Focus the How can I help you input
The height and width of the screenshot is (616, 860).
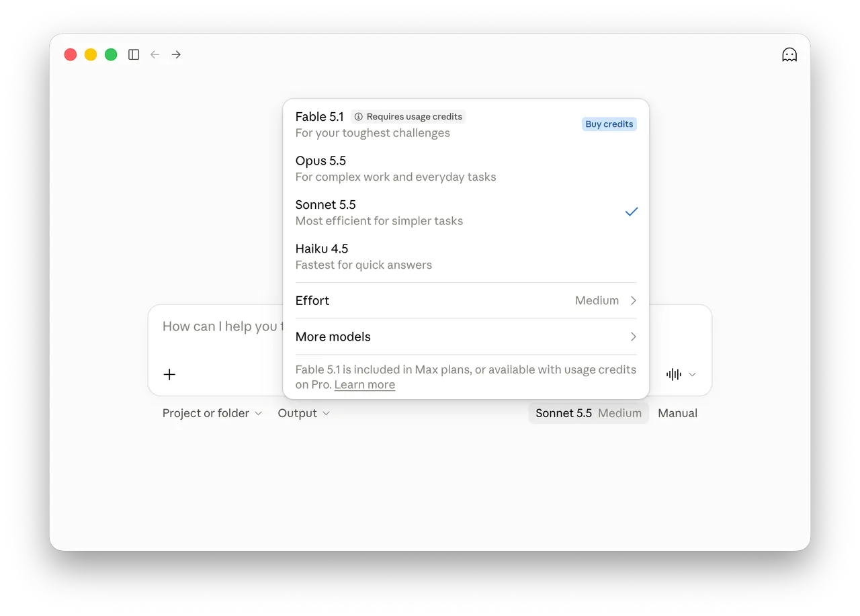tap(222, 326)
